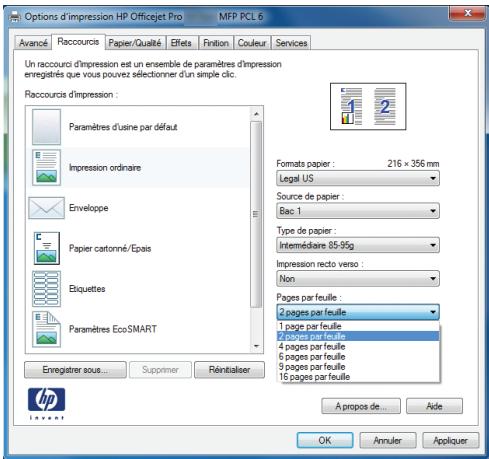Click the Paramètres EcoSMART icon
The height and width of the screenshot is (459, 489).
(x=46, y=329)
